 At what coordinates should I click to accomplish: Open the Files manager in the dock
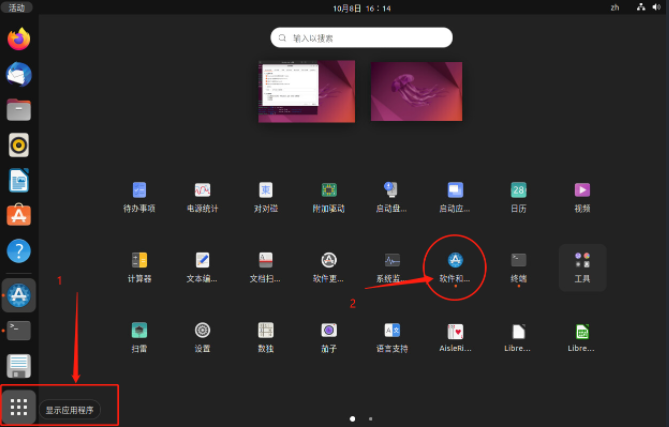point(19,110)
